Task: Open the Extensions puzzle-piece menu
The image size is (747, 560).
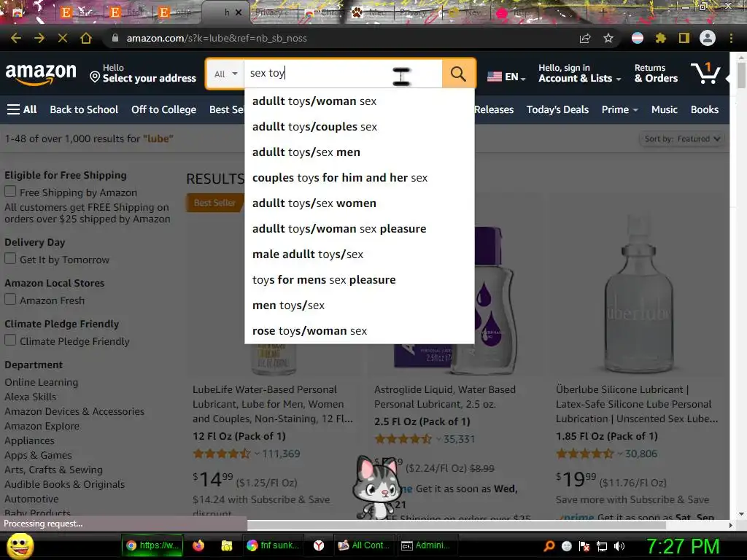Action: coord(661,38)
